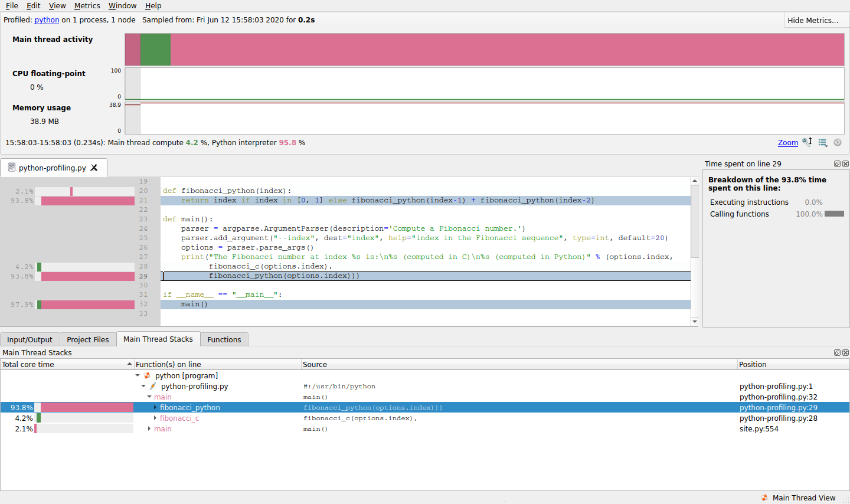The image size is (850, 504).
Task: Close the 'Time spent on line 29' panel
Action: tap(845, 163)
